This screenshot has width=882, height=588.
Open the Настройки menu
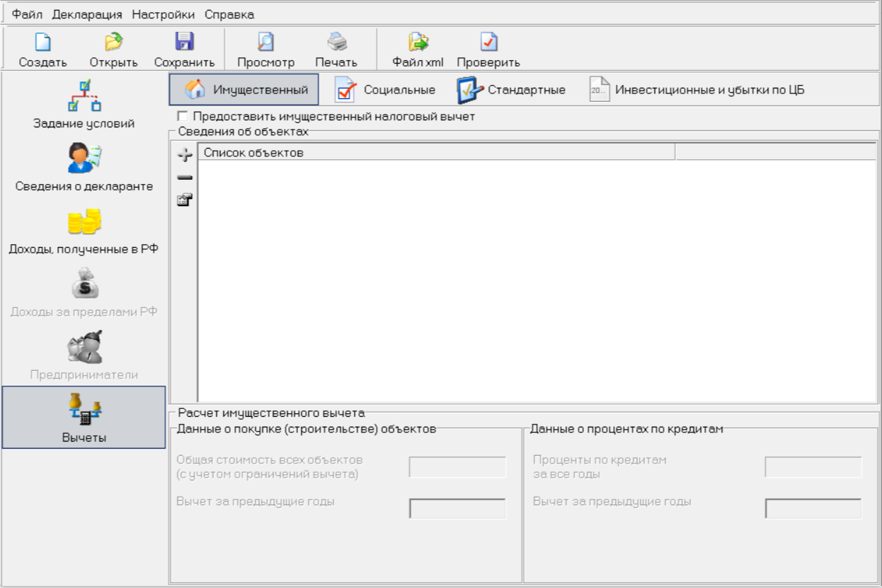coord(164,14)
